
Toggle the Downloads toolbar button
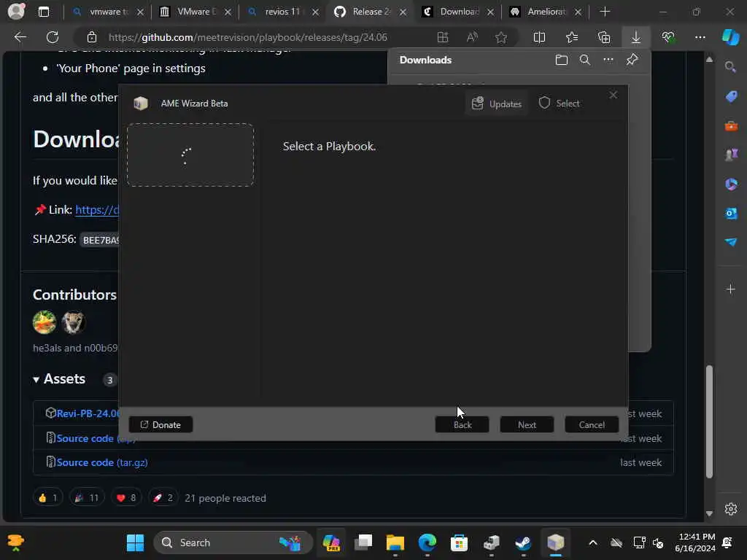636,37
